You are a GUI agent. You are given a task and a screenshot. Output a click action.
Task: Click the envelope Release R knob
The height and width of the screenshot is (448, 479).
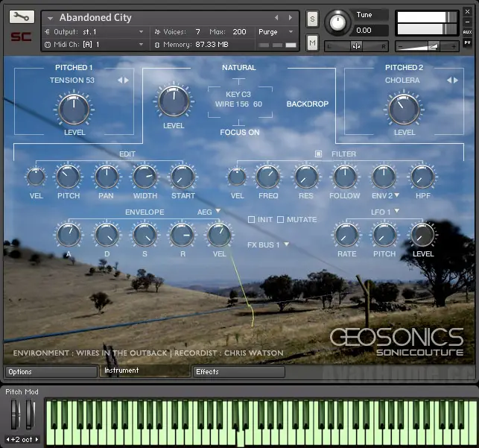(x=182, y=235)
